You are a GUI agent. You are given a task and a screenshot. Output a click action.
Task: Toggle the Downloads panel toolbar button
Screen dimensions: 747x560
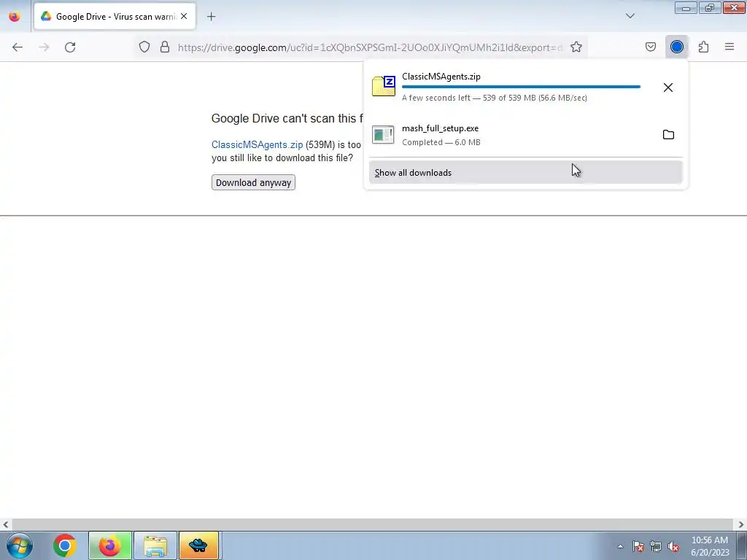pyautogui.click(x=676, y=47)
